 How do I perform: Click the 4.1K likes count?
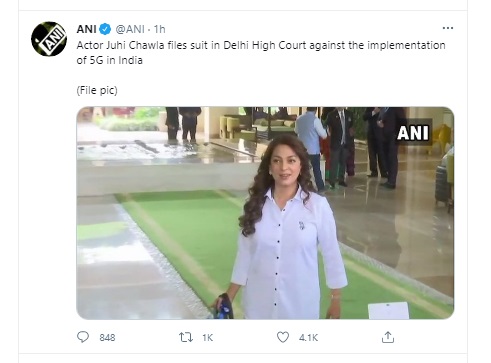click(x=308, y=338)
